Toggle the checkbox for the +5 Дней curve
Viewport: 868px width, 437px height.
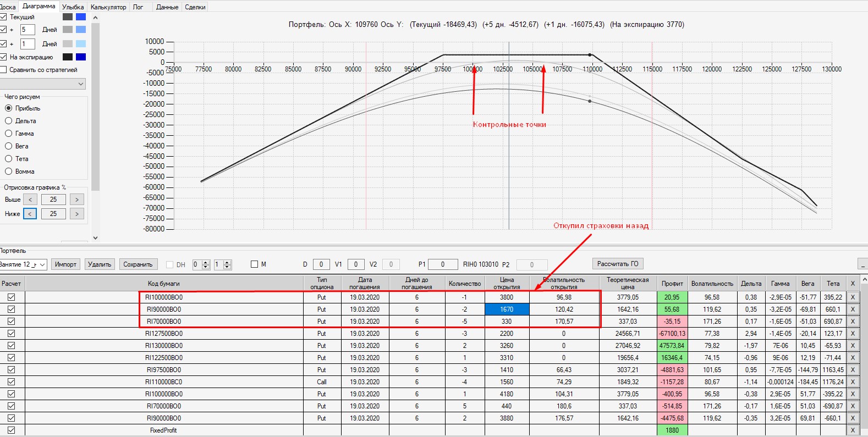coord(3,30)
